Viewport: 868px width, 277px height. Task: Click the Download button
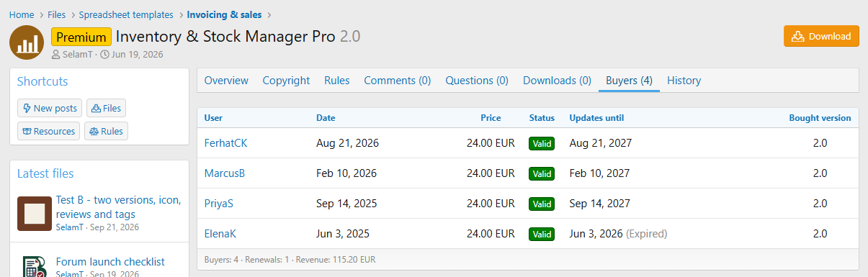(821, 37)
